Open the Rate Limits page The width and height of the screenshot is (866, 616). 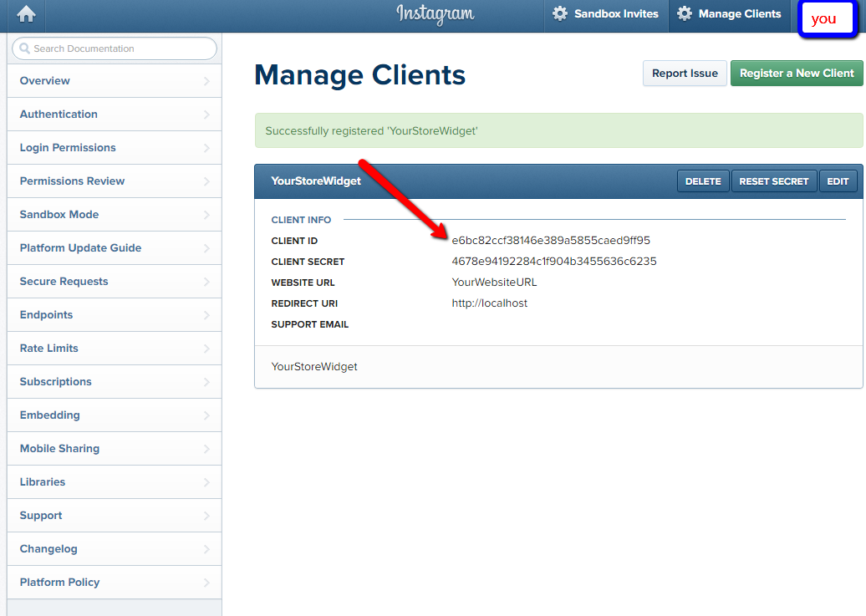(x=49, y=349)
